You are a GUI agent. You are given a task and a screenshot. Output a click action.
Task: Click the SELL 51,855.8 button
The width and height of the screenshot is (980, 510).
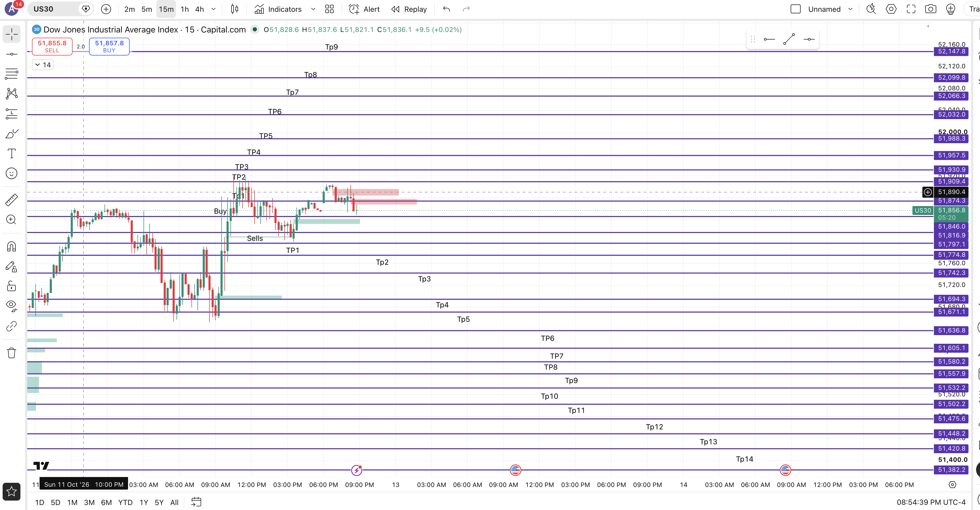(52, 46)
